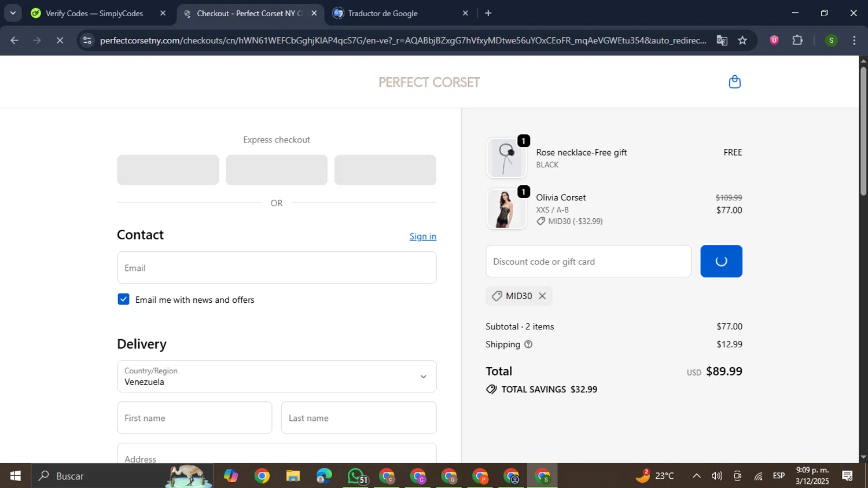
Task: Show hidden system tray icons
Action: pyautogui.click(x=697, y=476)
